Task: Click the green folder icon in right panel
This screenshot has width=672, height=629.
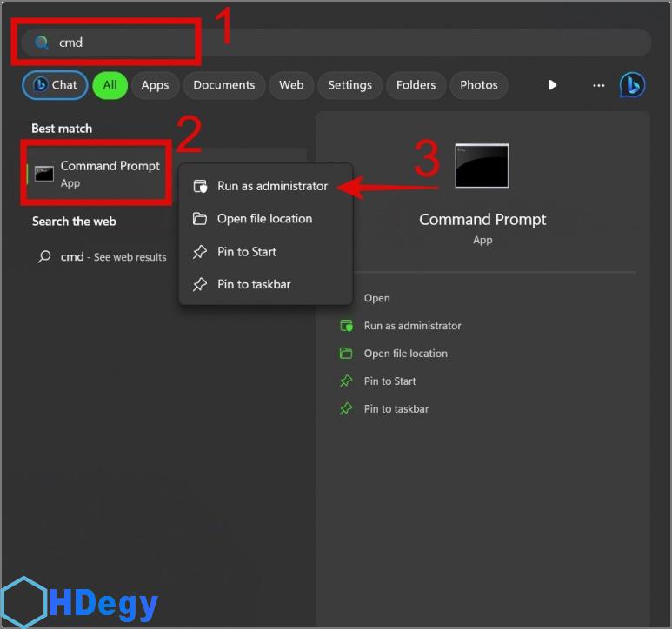Action: (x=346, y=354)
